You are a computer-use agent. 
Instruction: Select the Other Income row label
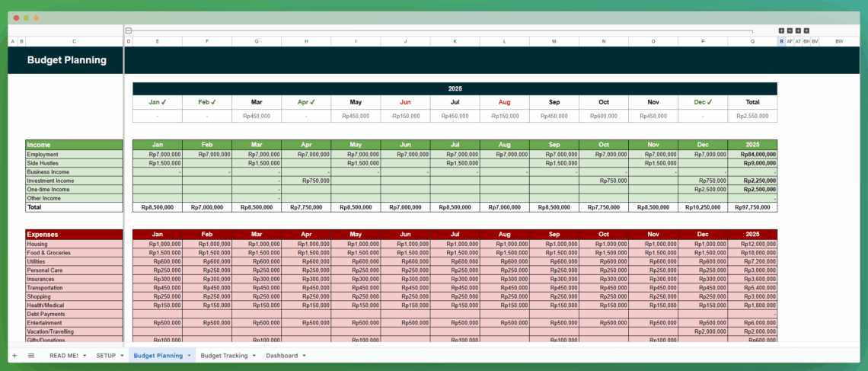[x=74, y=198]
